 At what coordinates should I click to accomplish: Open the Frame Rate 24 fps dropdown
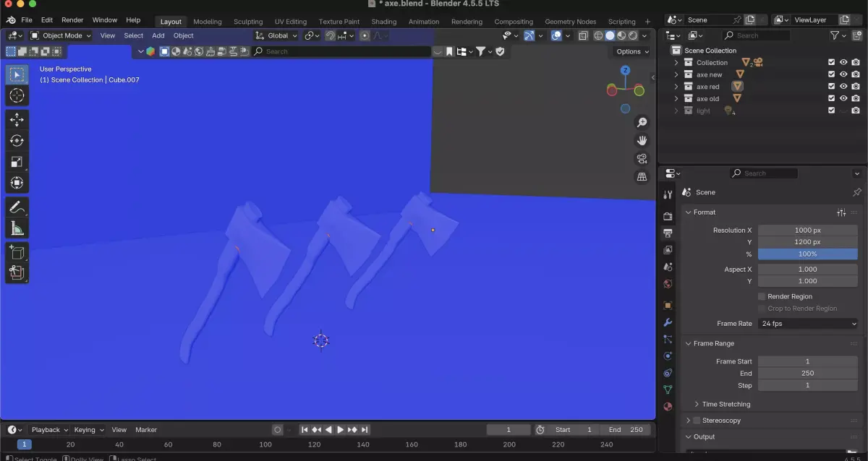click(x=808, y=324)
